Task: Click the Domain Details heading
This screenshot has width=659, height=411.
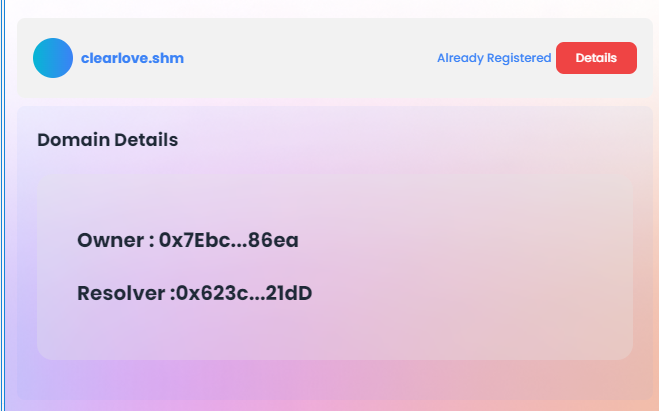Action: (108, 140)
